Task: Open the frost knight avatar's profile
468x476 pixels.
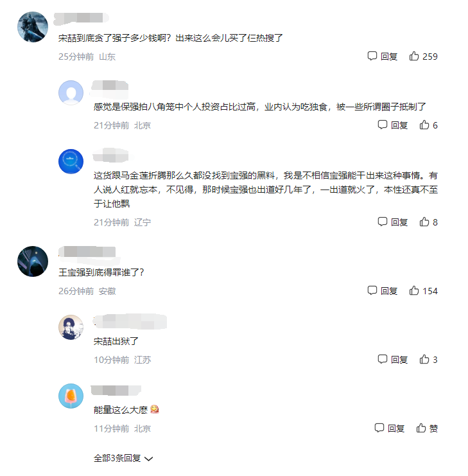Action: pos(33,27)
